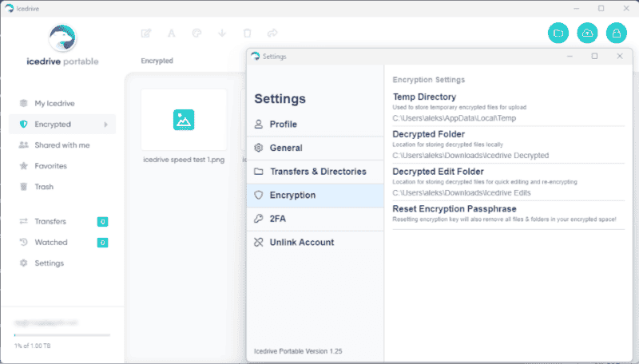
Task: Open Transfers & Directories settings tab
Action: click(315, 172)
